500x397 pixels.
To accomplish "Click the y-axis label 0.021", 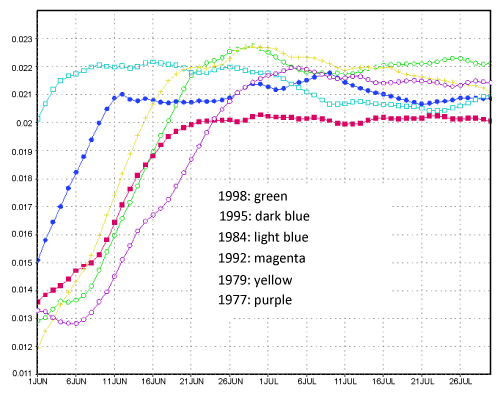I will (22, 95).
